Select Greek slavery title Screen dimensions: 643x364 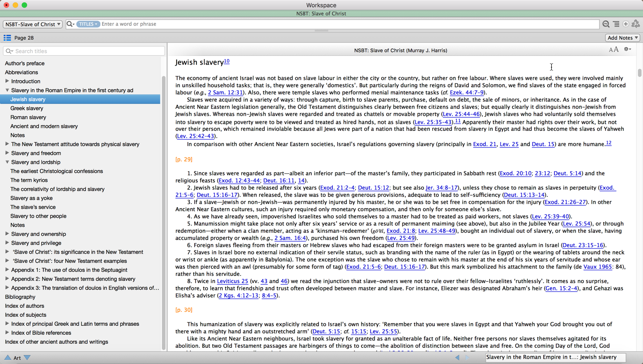[27, 108]
